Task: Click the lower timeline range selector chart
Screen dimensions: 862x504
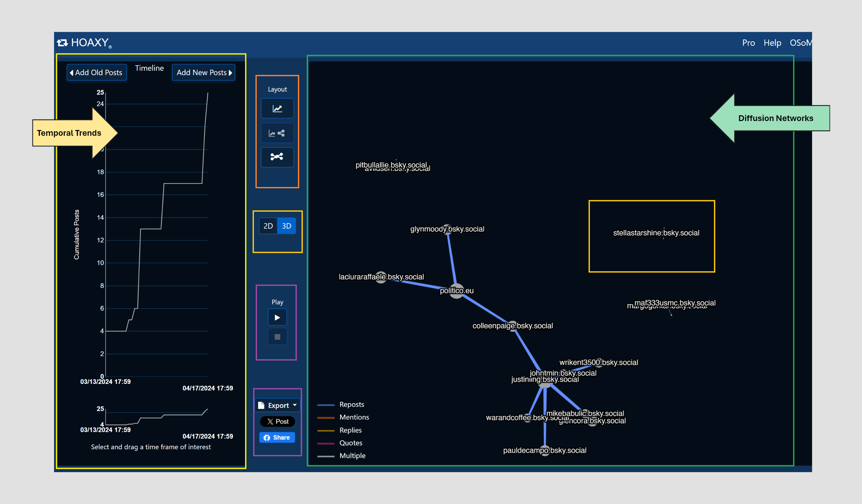Action: click(157, 417)
